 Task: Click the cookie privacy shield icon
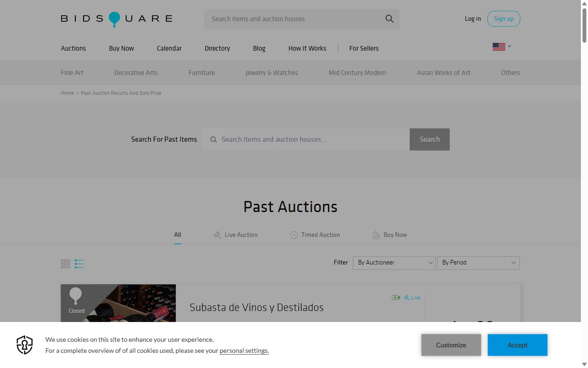click(x=25, y=345)
